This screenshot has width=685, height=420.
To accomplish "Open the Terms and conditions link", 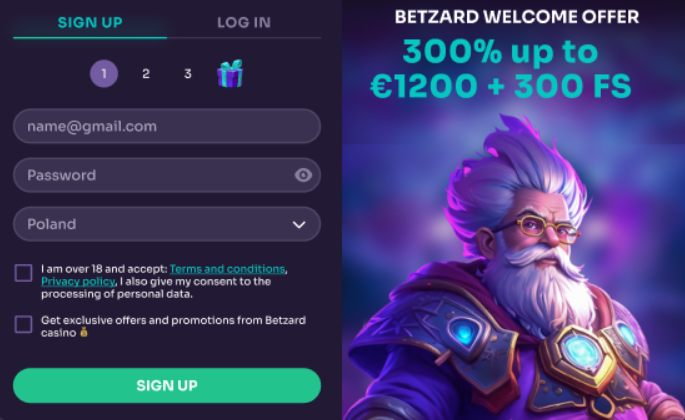I will (227, 269).
